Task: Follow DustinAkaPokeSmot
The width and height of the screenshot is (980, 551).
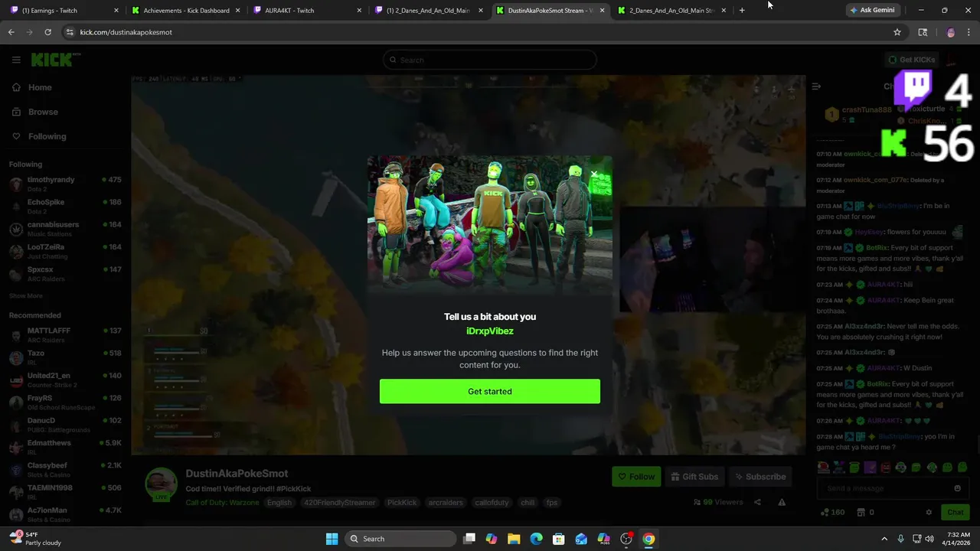Action: pos(636,477)
